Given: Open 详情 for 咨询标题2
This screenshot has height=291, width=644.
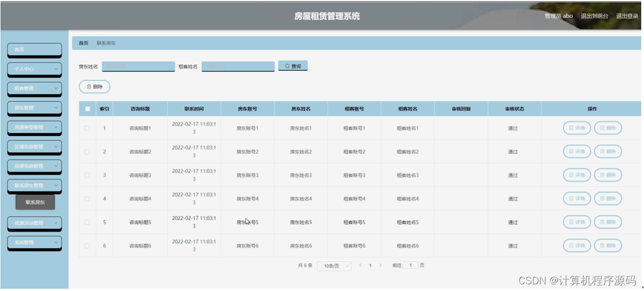Looking at the screenshot, I should pos(577,152).
